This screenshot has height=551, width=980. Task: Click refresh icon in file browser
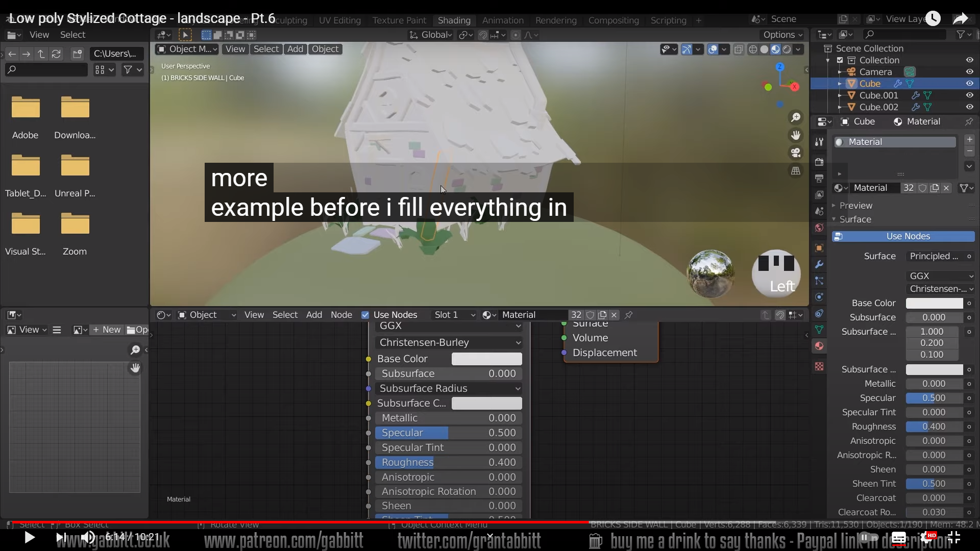(x=56, y=54)
